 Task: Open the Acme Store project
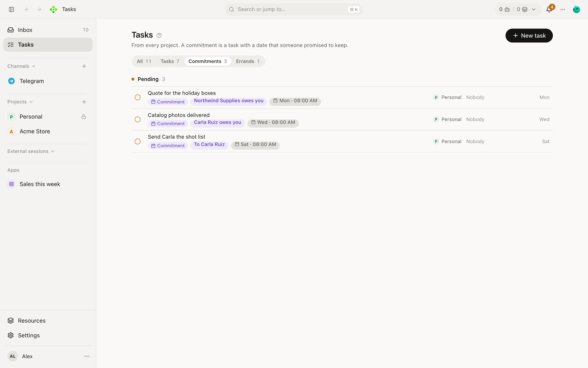tap(48, 131)
